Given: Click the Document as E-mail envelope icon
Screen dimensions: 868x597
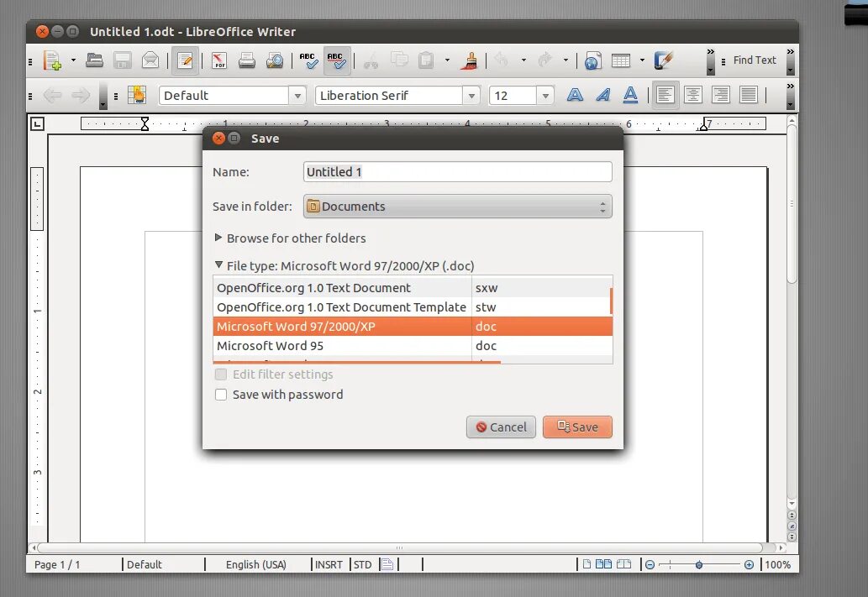Looking at the screenshot, I should 150,60.
